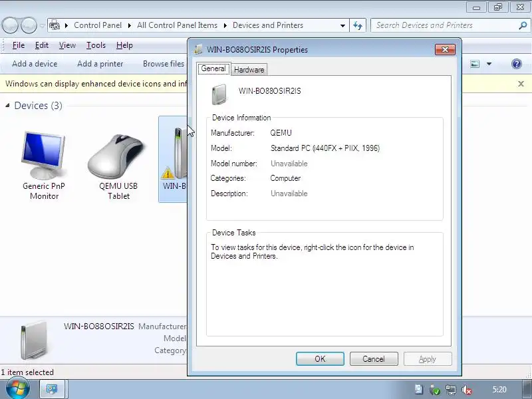This screenshot has width=532, height=399.
Task: Click the taskbar clock showing 5:20
Action: pyautogui.click(x=499, y=390)
